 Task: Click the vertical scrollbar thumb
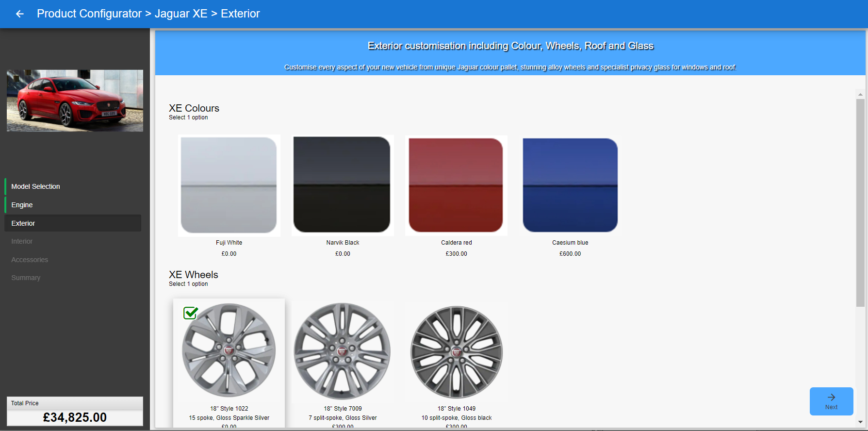point(860,203)
